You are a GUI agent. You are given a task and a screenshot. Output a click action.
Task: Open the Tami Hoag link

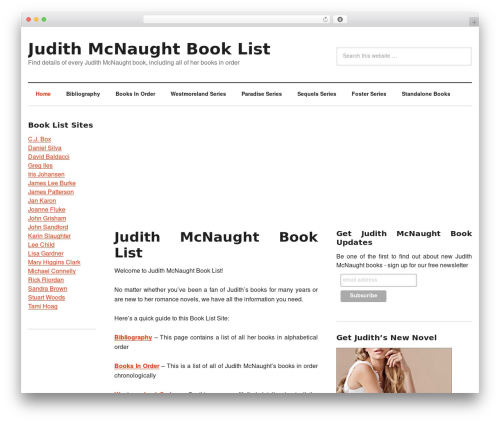[43, 306]
